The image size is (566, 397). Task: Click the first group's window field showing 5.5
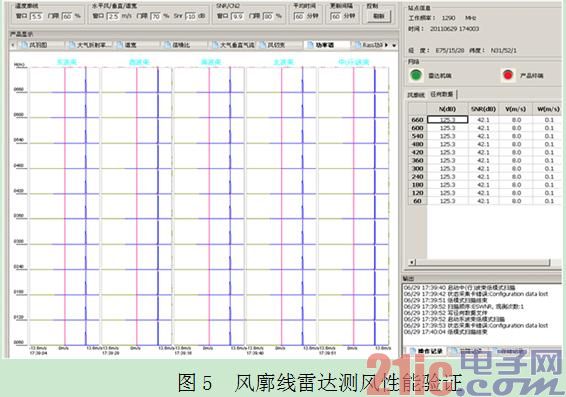(x=36, y=16)
